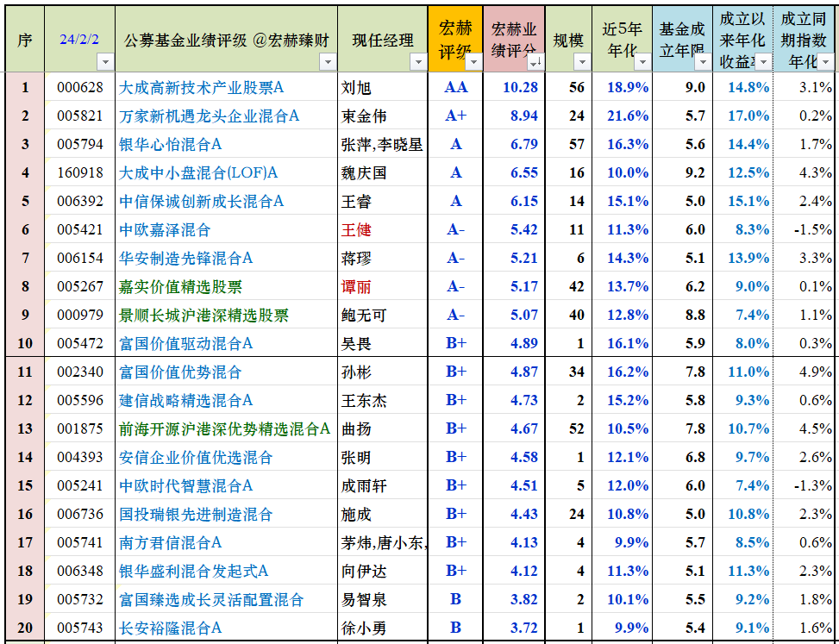The image size is (839, 644).
Task: Select fund code cell 001875
Action: click(x=79, y=429)
